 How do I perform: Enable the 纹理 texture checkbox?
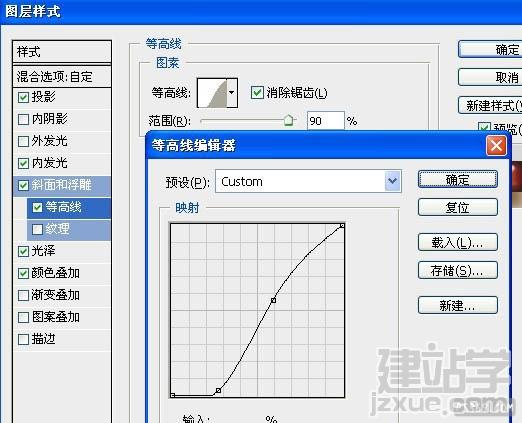tap(37, 229)
